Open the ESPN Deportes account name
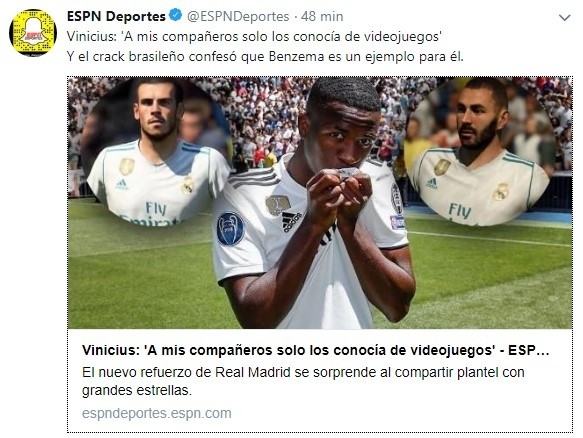 (116, 16)
